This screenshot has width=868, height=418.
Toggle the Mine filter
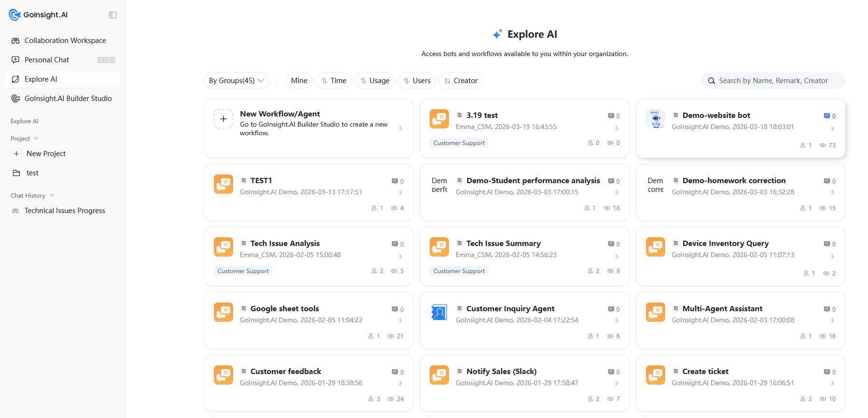(299, 81)
